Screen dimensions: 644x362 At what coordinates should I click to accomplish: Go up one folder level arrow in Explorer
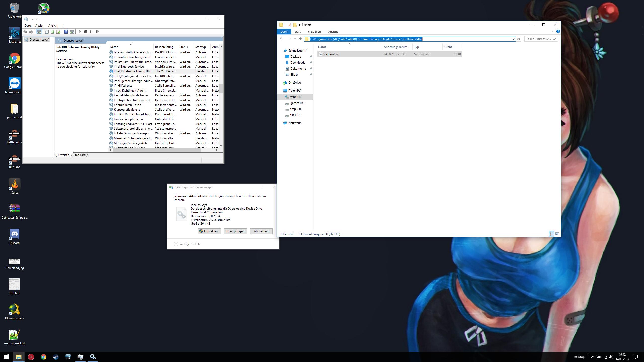click(300, 39)
